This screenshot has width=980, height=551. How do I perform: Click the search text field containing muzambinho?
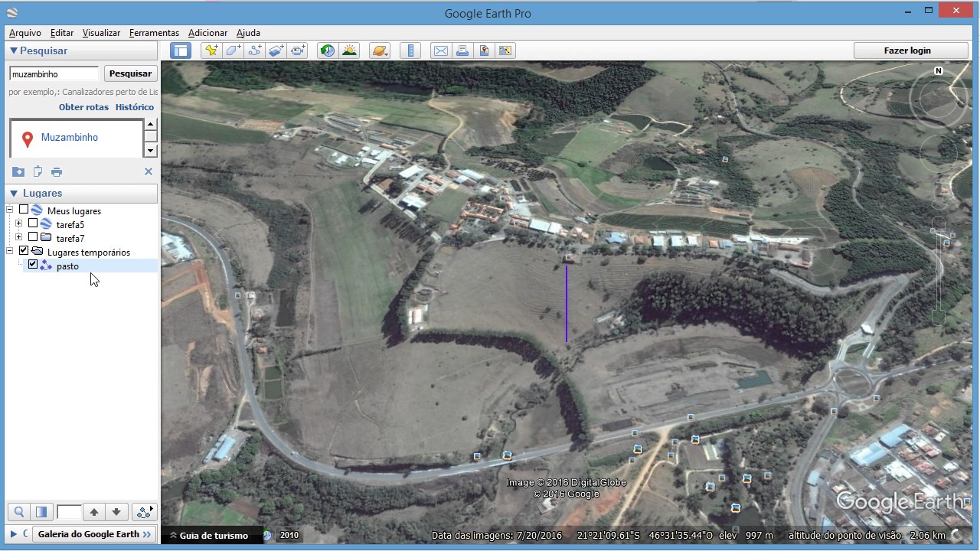(x=54, y=73)
